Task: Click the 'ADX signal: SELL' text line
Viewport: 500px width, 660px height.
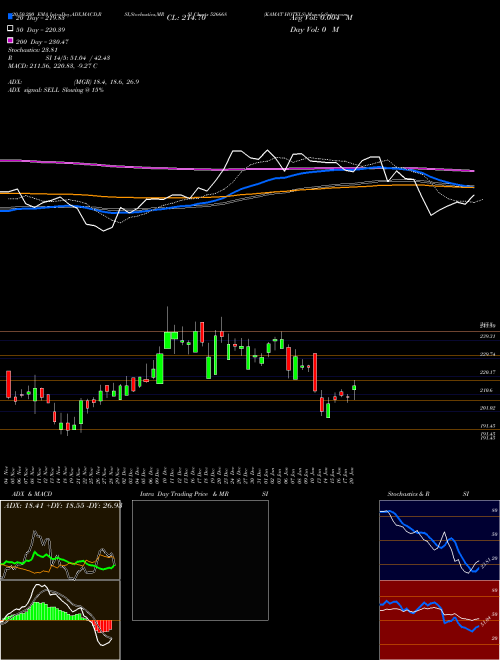Action: point(56,90)
